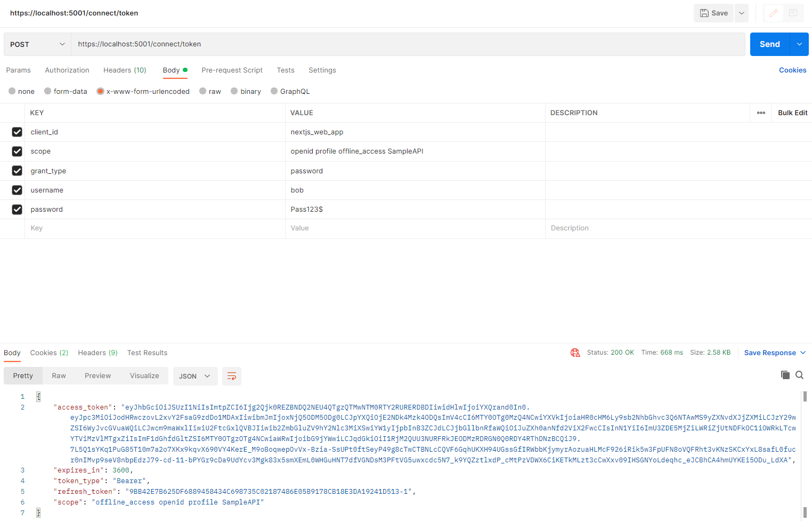Image resolution: width=812 pixels, height=521 pixels.
Task: Uncheck the client_id parameter row
Action: [17, 132]
